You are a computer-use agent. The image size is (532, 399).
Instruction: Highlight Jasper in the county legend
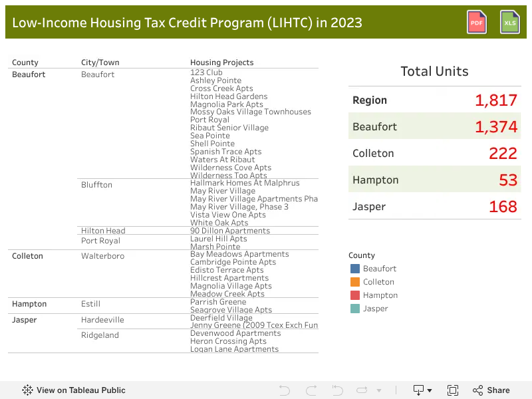[x=375, y=309]
